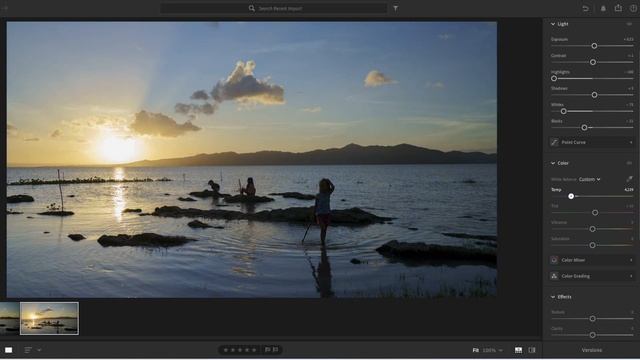Flag photo as rejected
The height and width of the screenshot is (360, 640).
[x=276, y=350]
